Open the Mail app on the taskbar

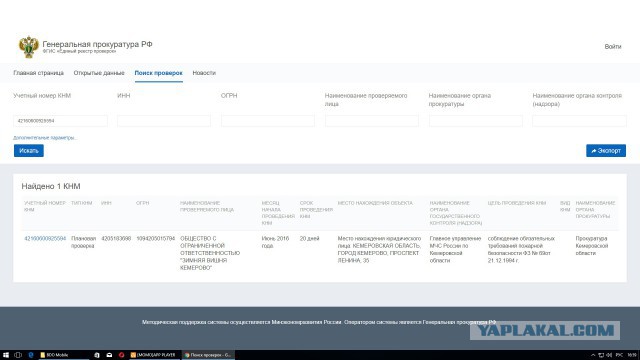coord(109,355)
